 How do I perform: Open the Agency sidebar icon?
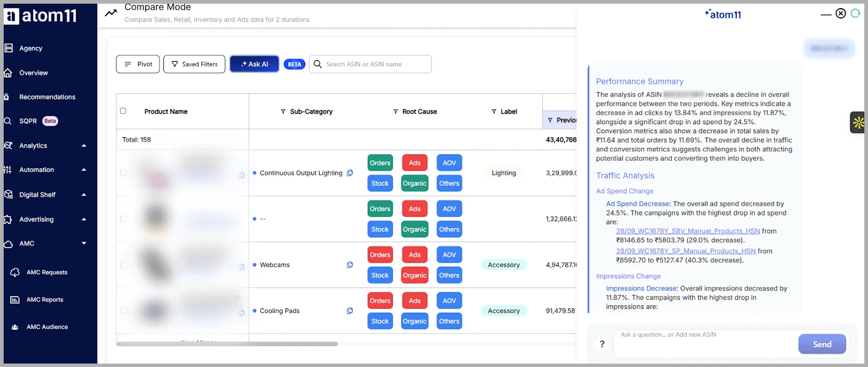8,48
